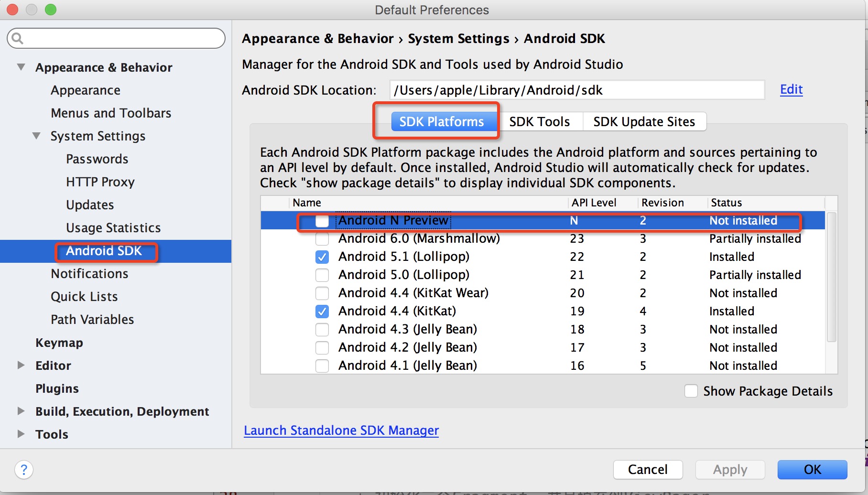Expand the Tools tree node

[21, 434]
